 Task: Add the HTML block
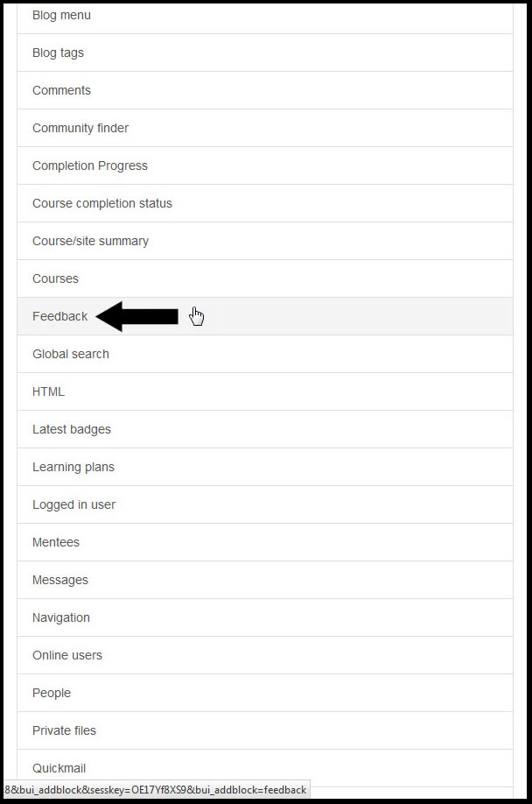[265, 391]
